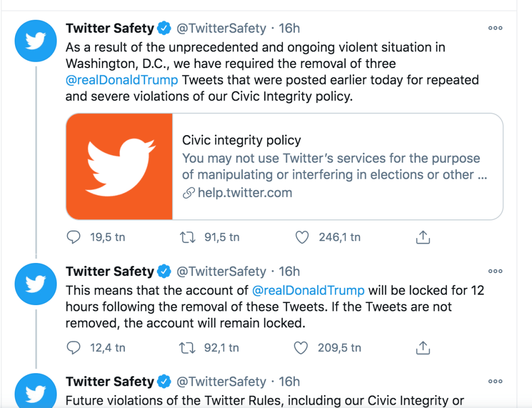
Task: Open Twitter Safety avatar on first tweet
Action: point(35,42)
